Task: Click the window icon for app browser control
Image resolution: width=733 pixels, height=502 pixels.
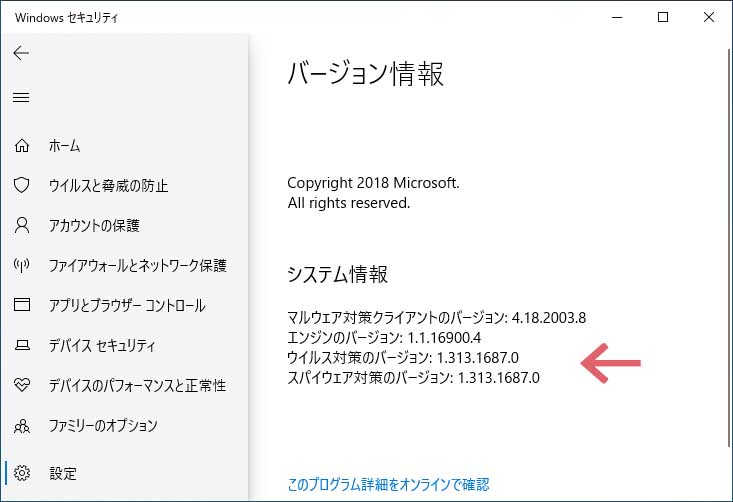Action: 22,305
